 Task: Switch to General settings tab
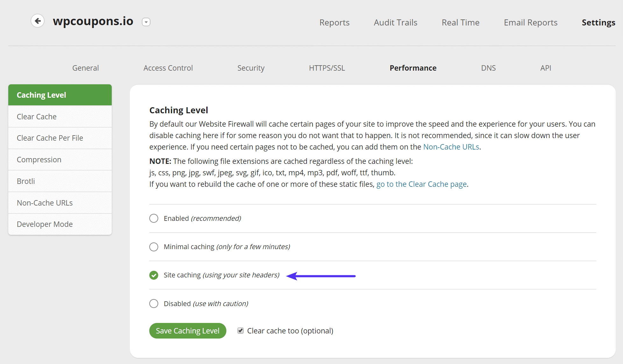(86, 67)
